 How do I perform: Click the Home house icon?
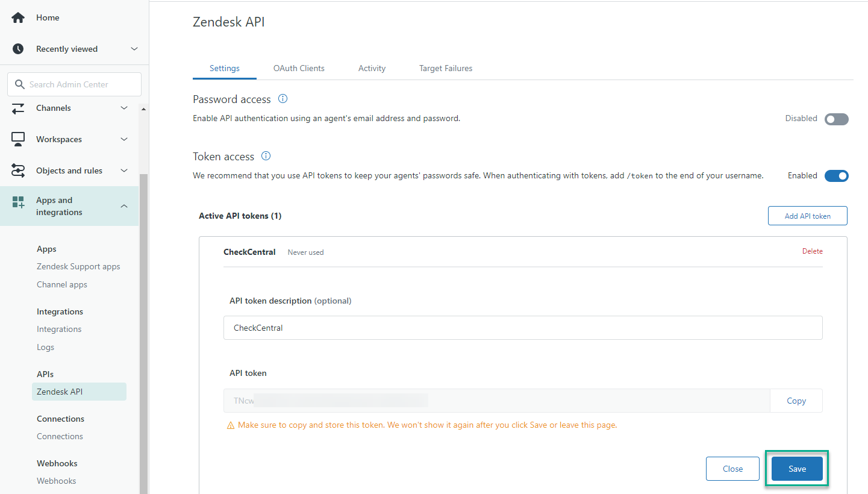(18, 18)
